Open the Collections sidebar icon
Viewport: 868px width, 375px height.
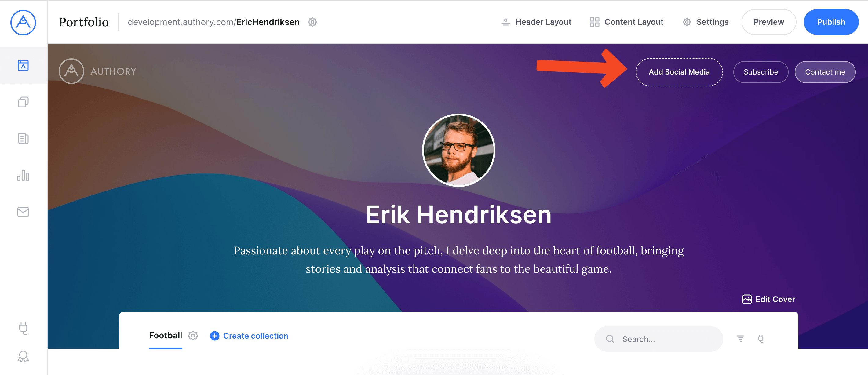tap(23, 102)
